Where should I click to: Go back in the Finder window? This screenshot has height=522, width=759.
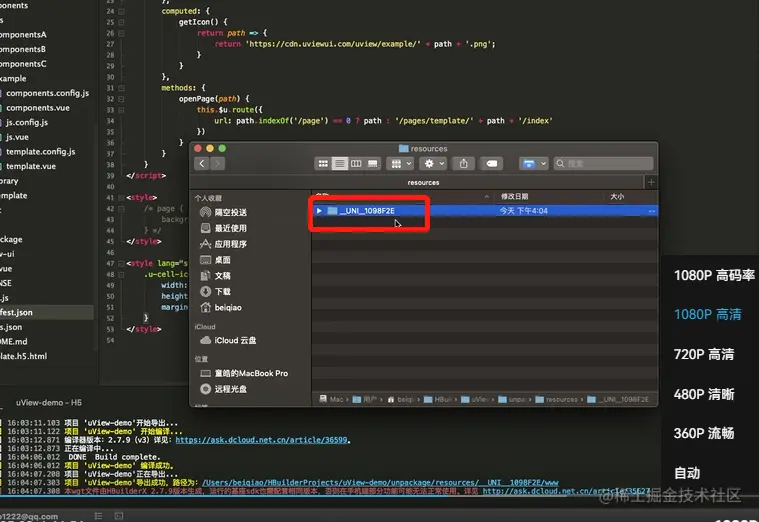(x=202, y=164)
